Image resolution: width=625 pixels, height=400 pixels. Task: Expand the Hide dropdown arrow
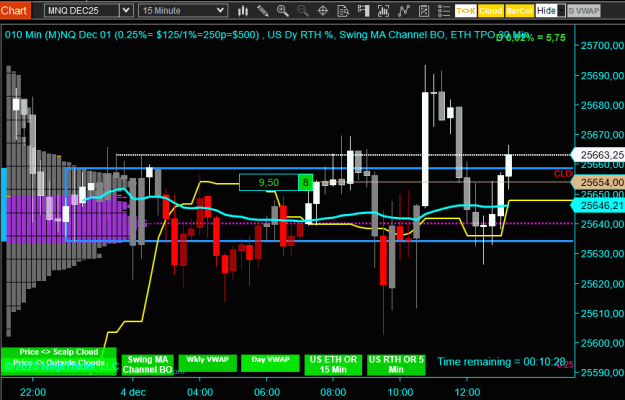coord(561,11)
